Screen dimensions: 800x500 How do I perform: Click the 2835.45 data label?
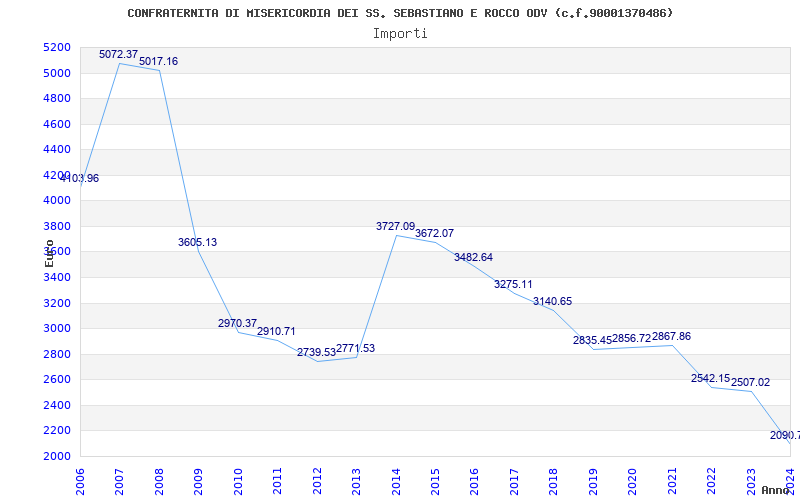(592, 340)
